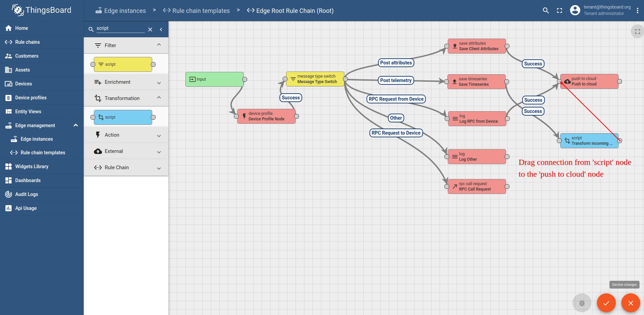644x315 pixels.
Task: Expand rule chain canvas to fullscreen
Action: click(x=637, y=32)
